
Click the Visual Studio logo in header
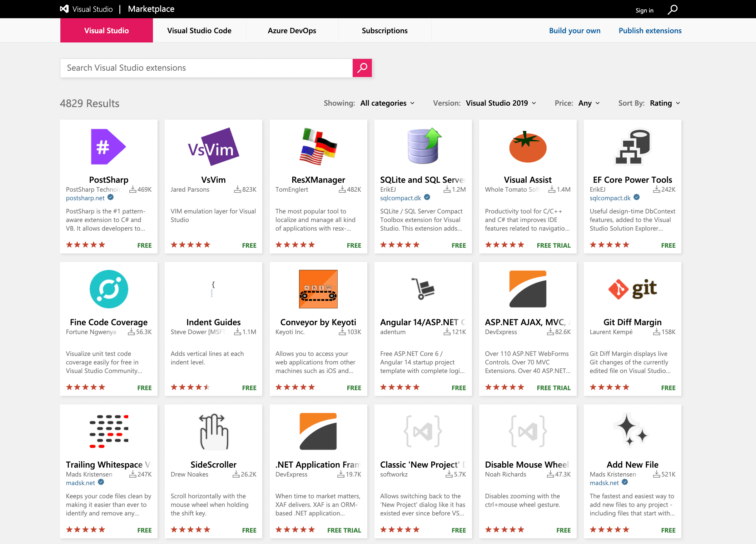click(64, 9)
